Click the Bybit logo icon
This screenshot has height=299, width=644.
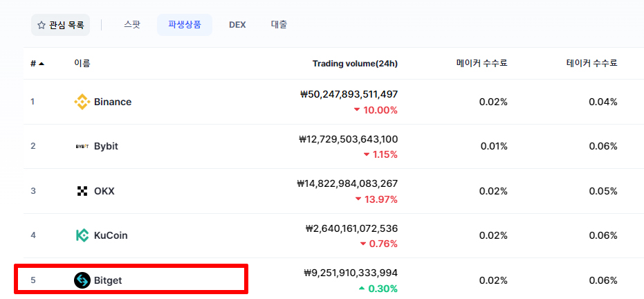pyautogui.click(x=82, y=146)
